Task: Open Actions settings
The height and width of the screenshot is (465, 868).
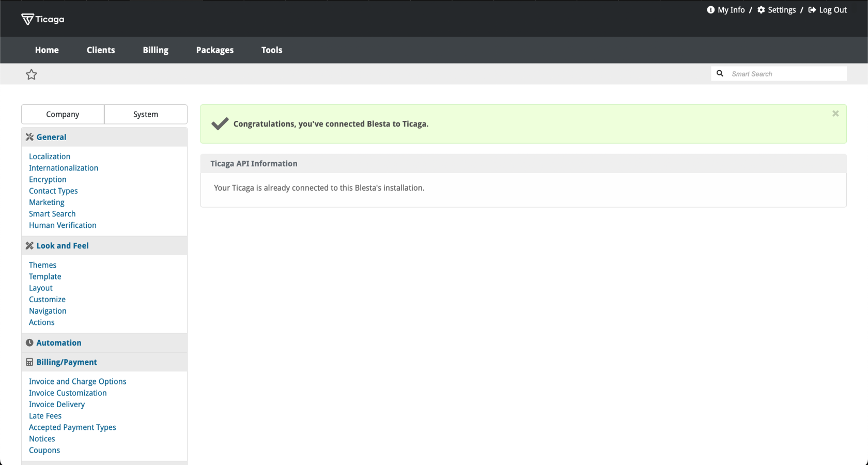Action: (x=41, y=322)
